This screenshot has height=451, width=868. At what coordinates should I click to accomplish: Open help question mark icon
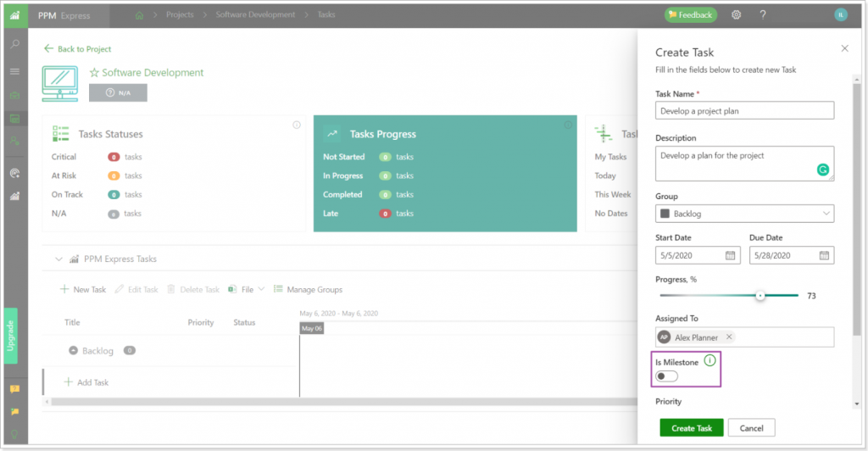[x=763, y=15]
